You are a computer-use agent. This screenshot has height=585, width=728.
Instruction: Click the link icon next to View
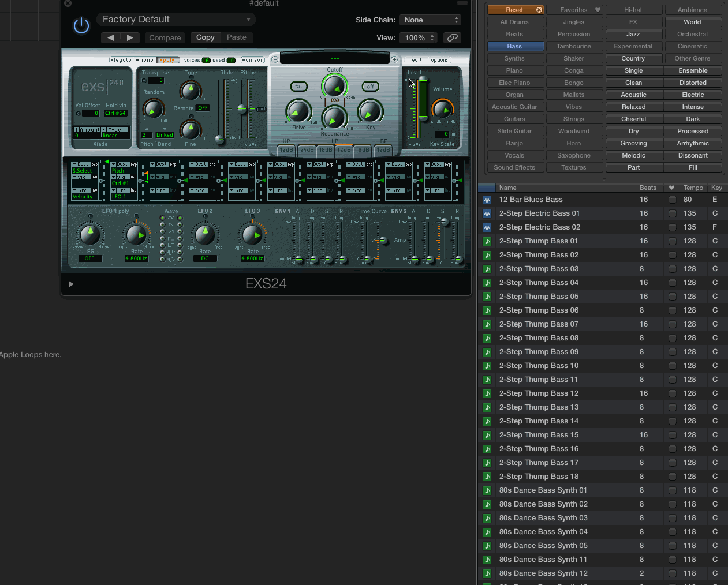(x=453, y=37)
